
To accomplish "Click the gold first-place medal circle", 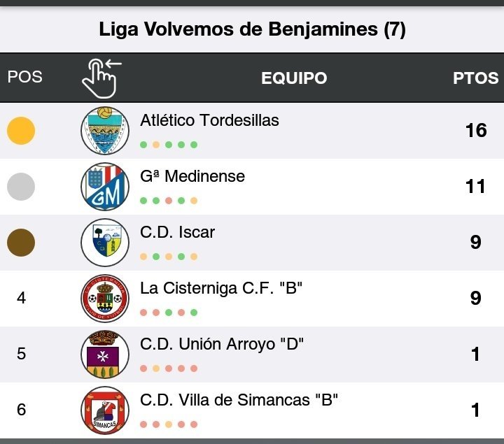I will click(21, 131).
